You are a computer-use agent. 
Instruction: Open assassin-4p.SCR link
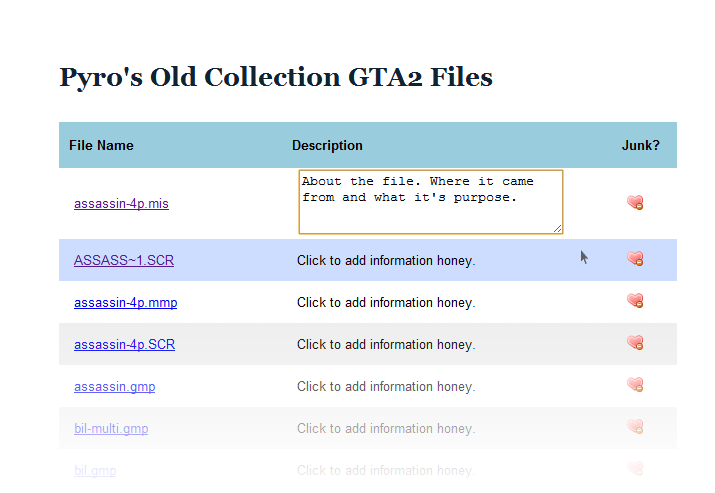pos(124,345)
